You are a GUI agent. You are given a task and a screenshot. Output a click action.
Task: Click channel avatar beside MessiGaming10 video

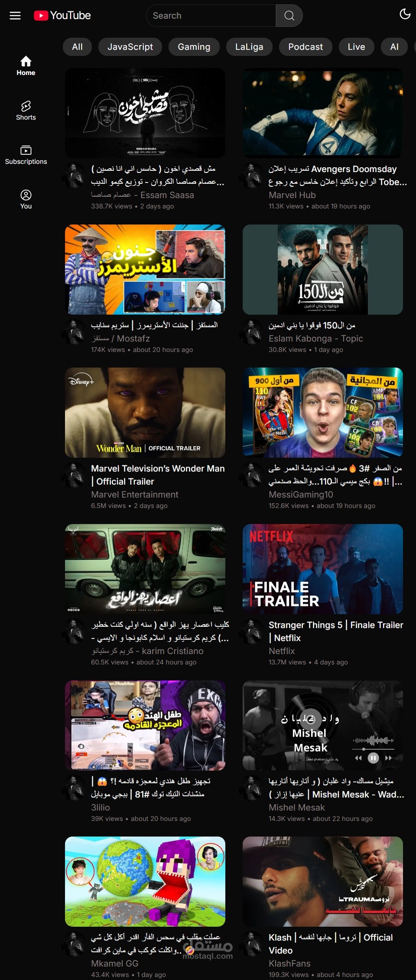(x=251, y=475)
